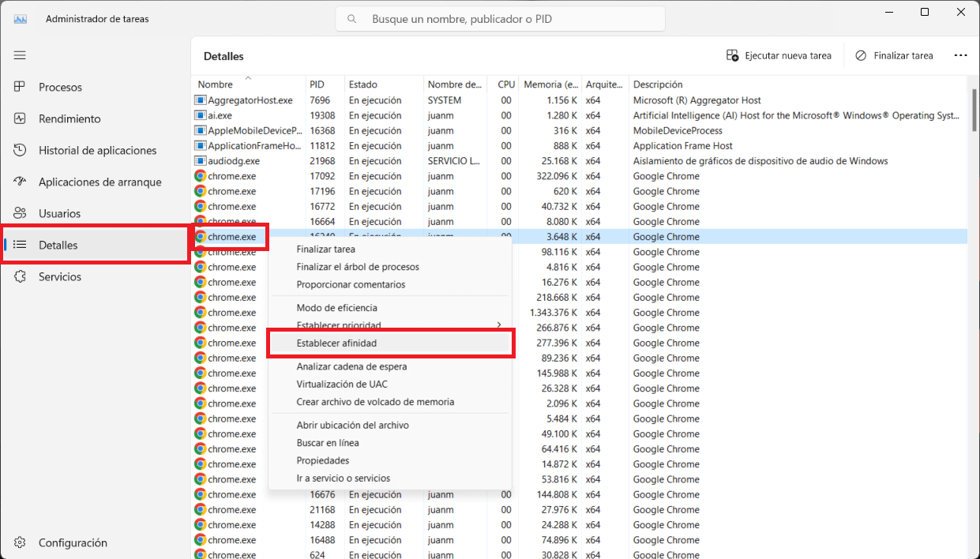The height and width of the screenshot is (559, 980).
Task: Click Ejecutar nueva tarea
Action: [779, 55]
